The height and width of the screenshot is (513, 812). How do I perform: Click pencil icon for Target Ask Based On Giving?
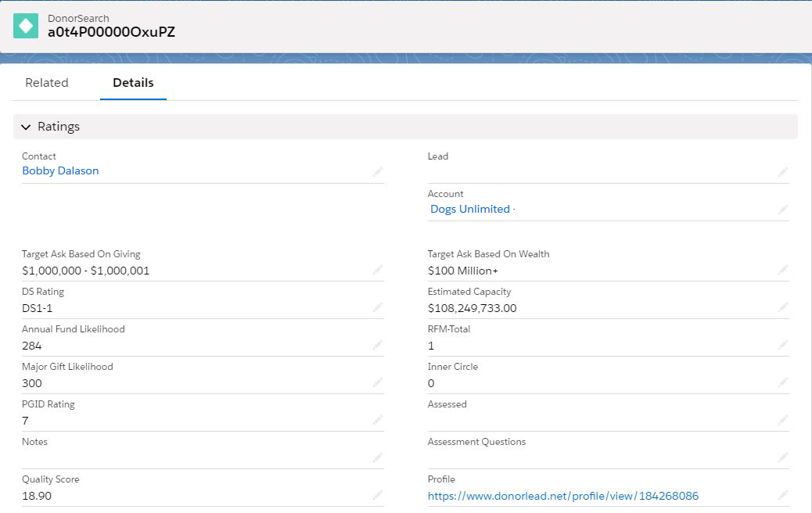pyautogui.click(x=378, y=270)
